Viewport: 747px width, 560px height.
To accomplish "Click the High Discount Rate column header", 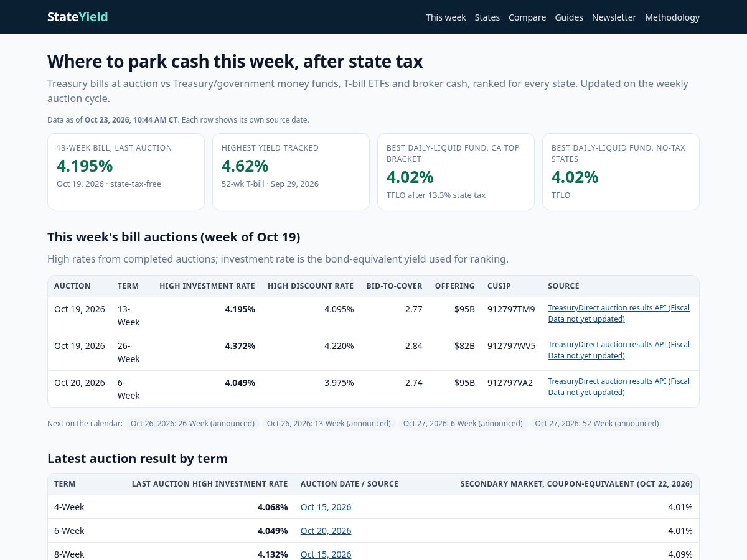I will (x=311, y=286).
